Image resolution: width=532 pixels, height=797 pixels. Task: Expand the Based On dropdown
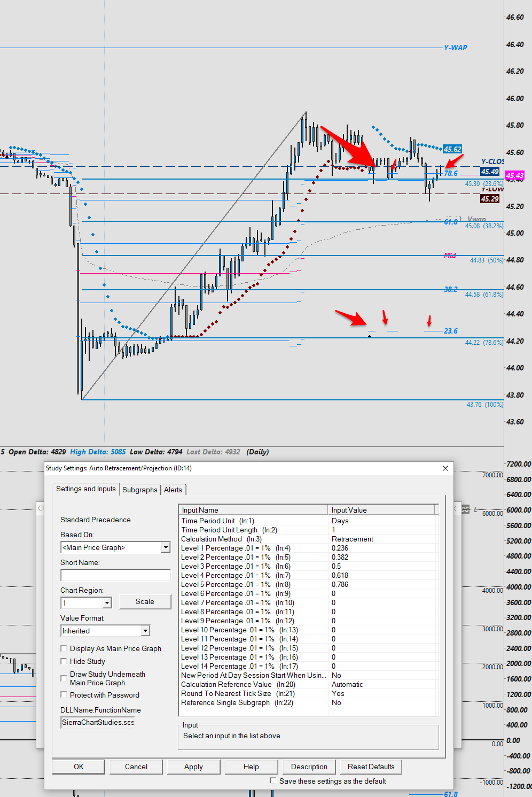tap(166, 547)
